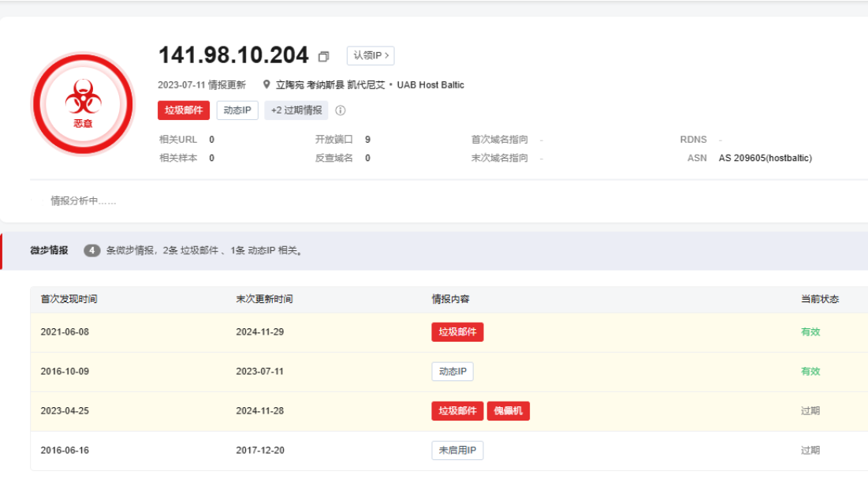Click the green 有效 status in the 2021-06-08 row
This screenshot has width=868, height=479.
click(x=810, y=332)
